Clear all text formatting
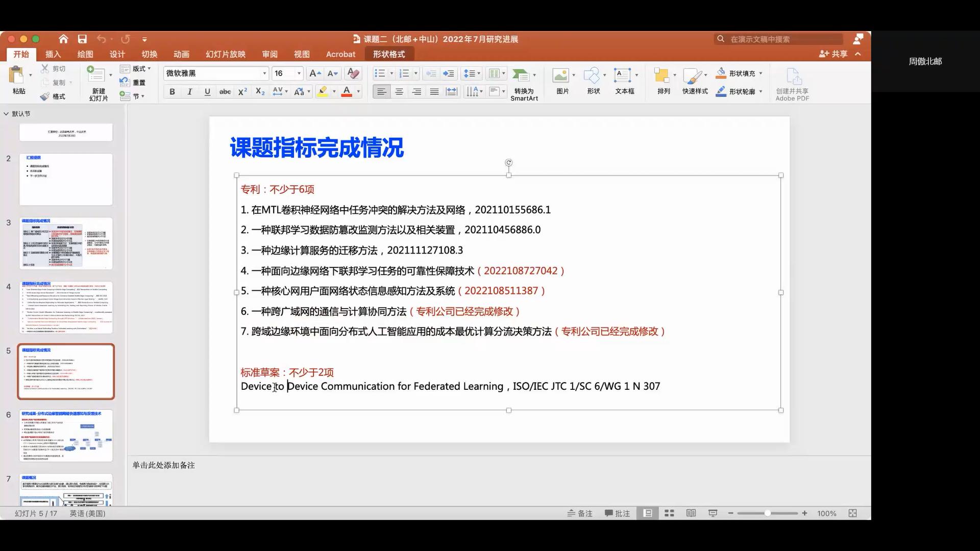Screen dimensions: 980x551 click(353, 73)
